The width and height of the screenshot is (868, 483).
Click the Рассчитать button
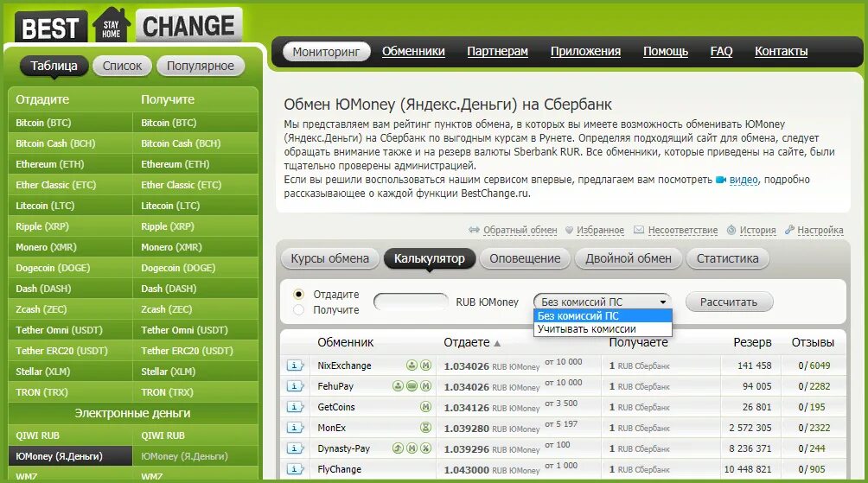(x=729, y=302)
